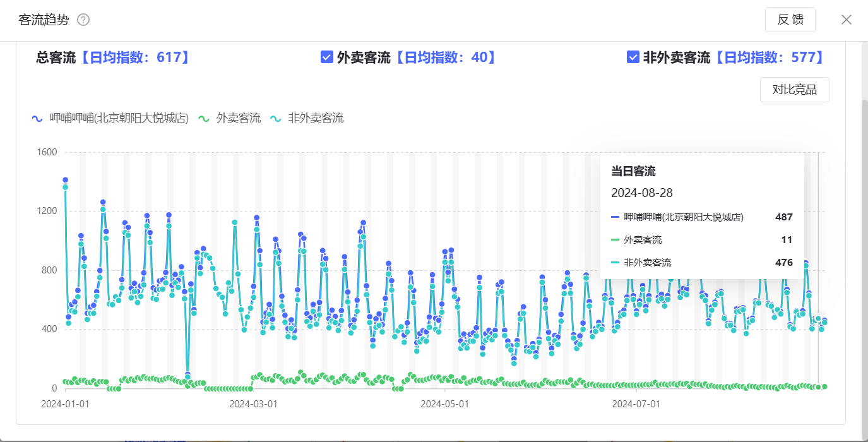Select the 2024-03-01 axis date label

(x=253, y=403)
